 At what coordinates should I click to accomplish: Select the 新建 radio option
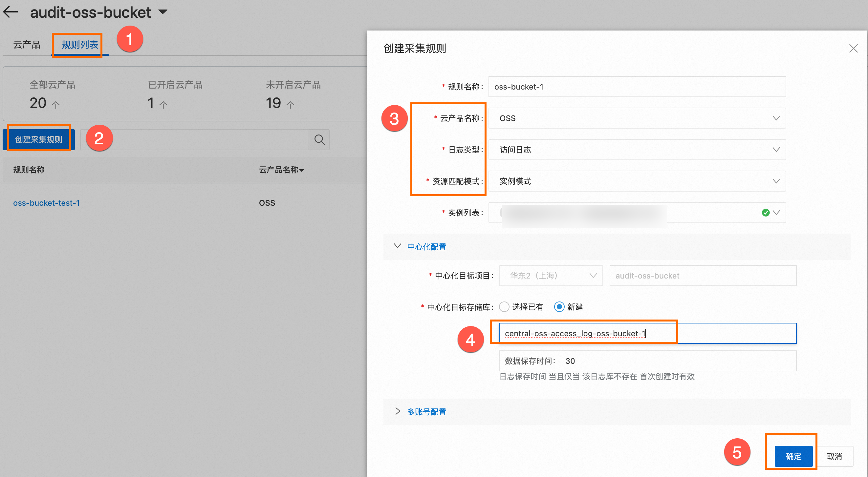click(x=559, y=307)
